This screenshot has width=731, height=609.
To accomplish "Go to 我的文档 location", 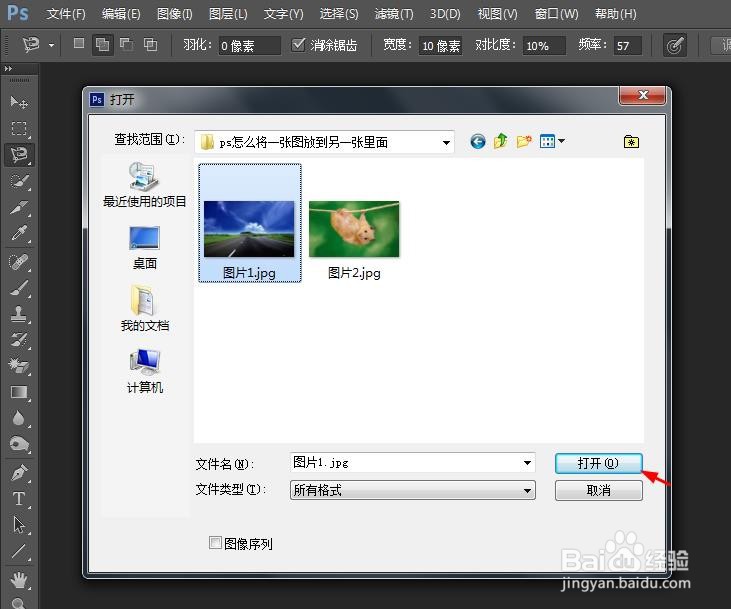I will click(x=145, y=308).
